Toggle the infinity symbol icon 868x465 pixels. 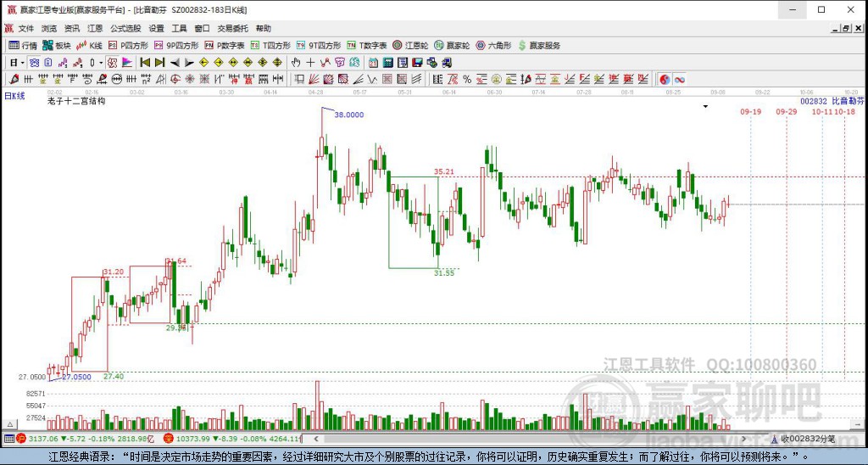click(x=680, y=79)
